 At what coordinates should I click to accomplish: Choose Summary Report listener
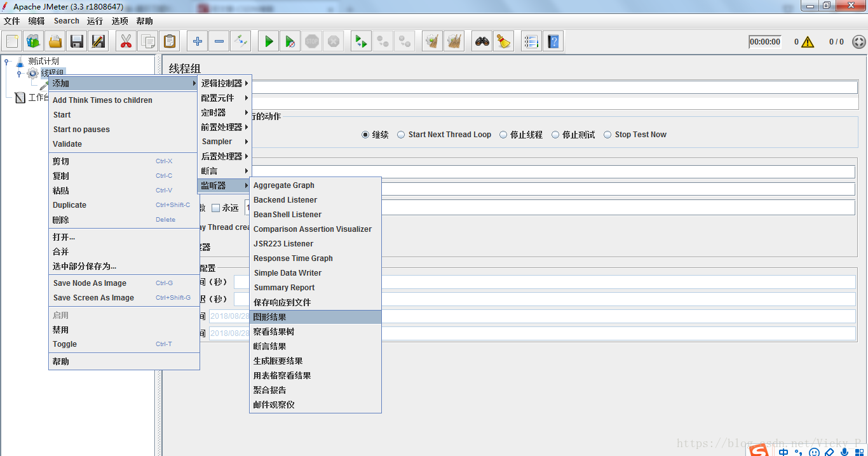click(315, 288)
